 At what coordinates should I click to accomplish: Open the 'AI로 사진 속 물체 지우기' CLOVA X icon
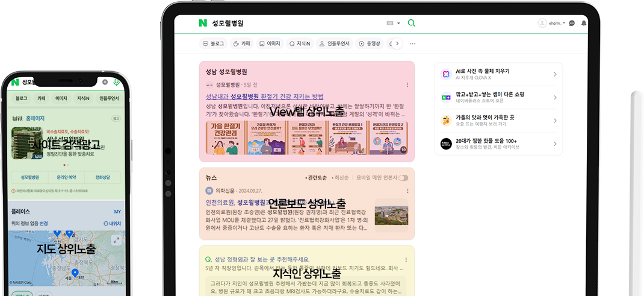point(445,74)
